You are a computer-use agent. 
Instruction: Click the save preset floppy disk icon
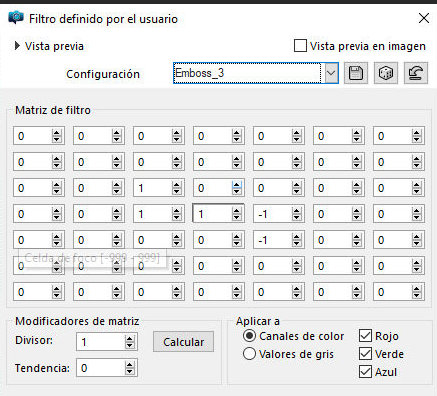pos(356,73)
